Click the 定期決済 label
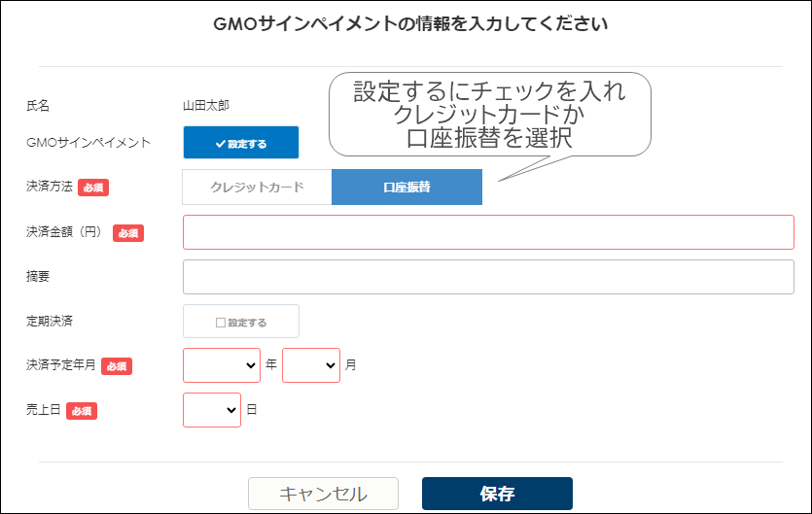812x514 pixels. 50,321
